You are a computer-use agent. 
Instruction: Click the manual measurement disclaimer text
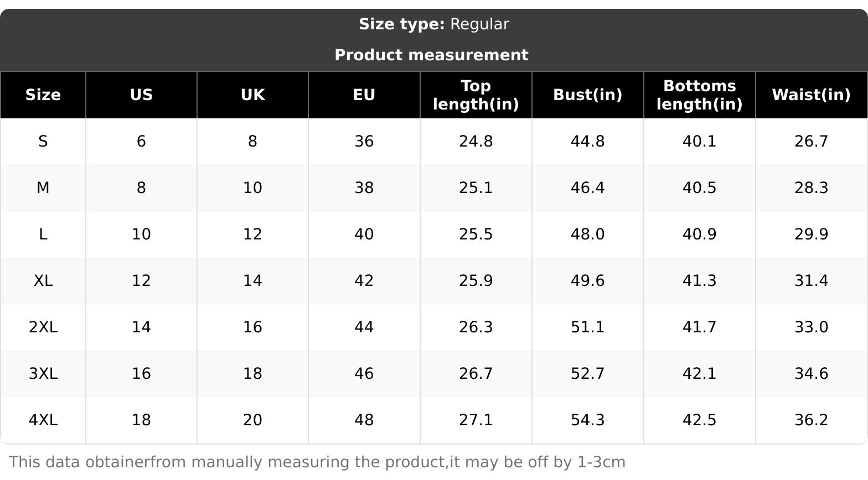pos(317,462)
